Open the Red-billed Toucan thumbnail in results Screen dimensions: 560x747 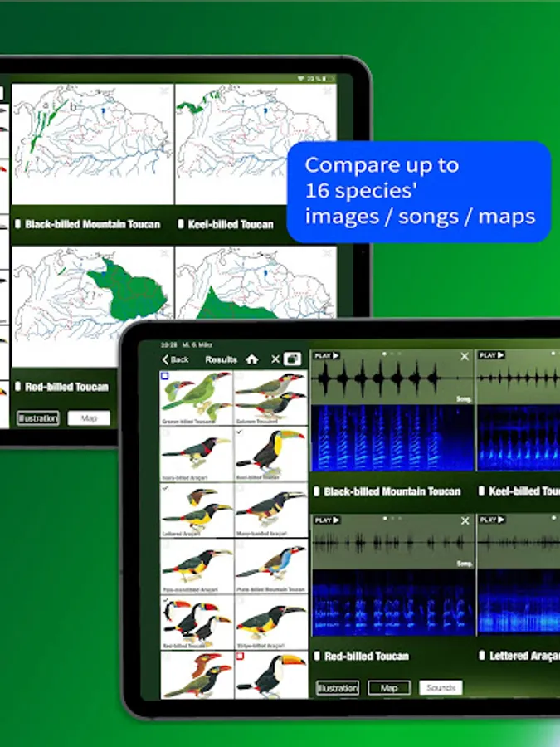196,622
